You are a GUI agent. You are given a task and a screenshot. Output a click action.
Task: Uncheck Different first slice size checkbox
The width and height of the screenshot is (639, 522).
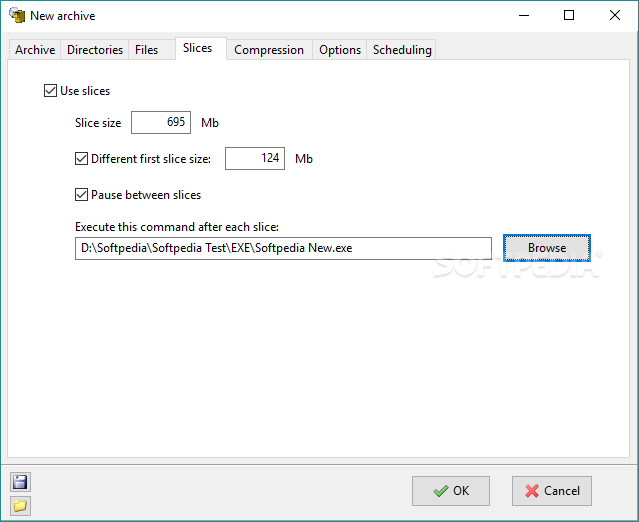[x=82, y=159]
